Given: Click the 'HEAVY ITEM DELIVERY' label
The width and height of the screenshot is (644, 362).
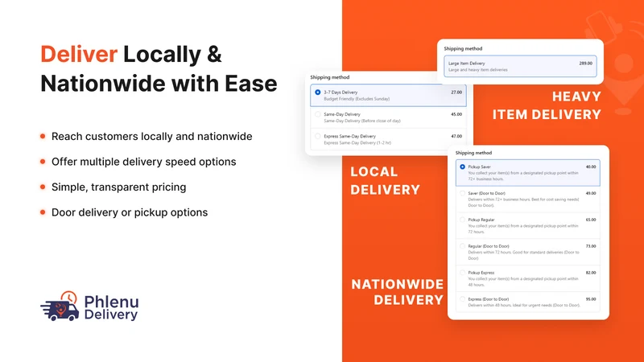Looking at the screenshot, I should (547, 105).
